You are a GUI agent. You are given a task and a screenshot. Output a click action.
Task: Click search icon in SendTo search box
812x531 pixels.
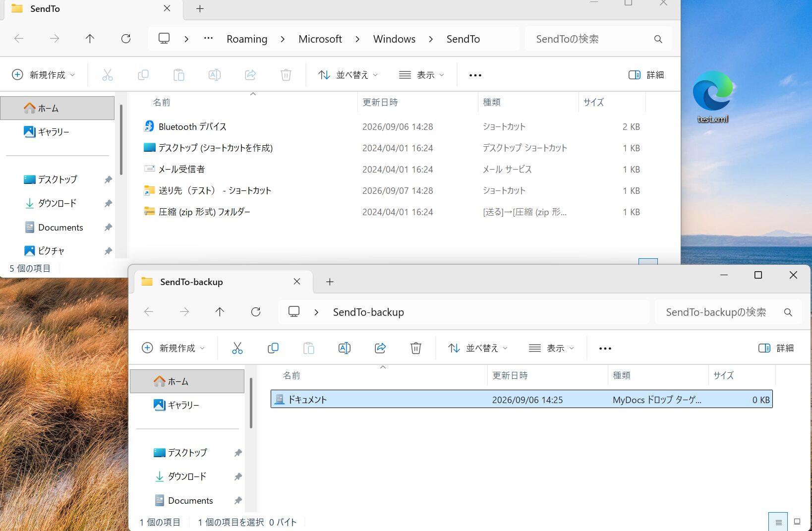(658, 39)
